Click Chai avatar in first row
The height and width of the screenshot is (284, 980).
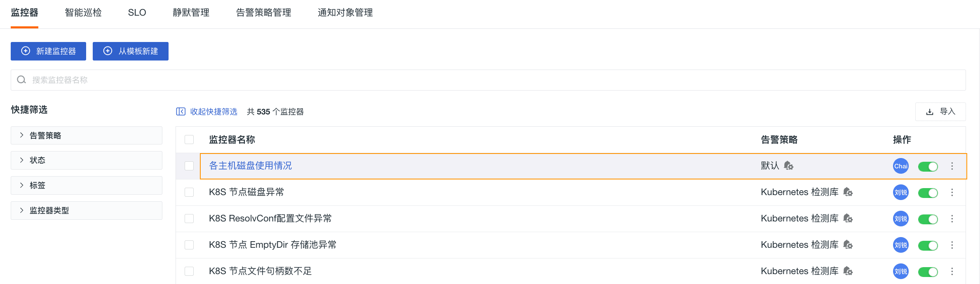click(901, 166)
